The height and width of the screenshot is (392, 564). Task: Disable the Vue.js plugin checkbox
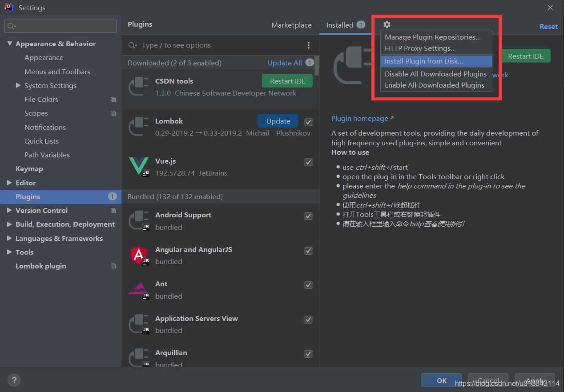point(308,162)
